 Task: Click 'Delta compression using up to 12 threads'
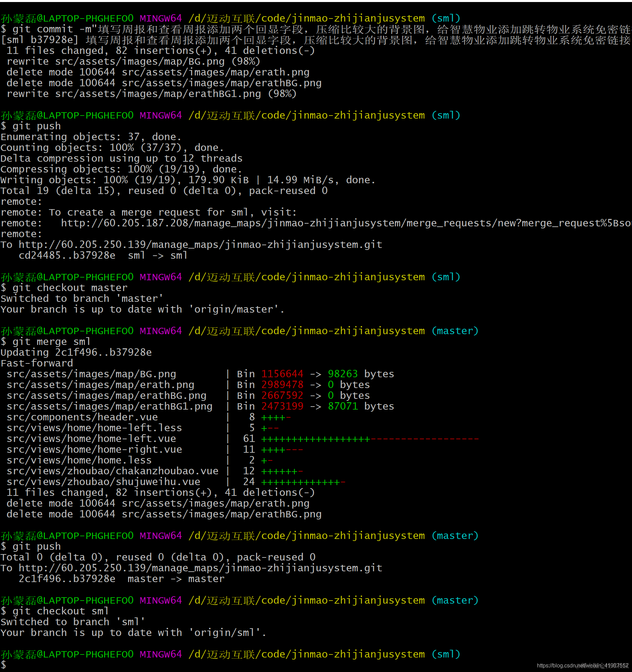(122, 159)
